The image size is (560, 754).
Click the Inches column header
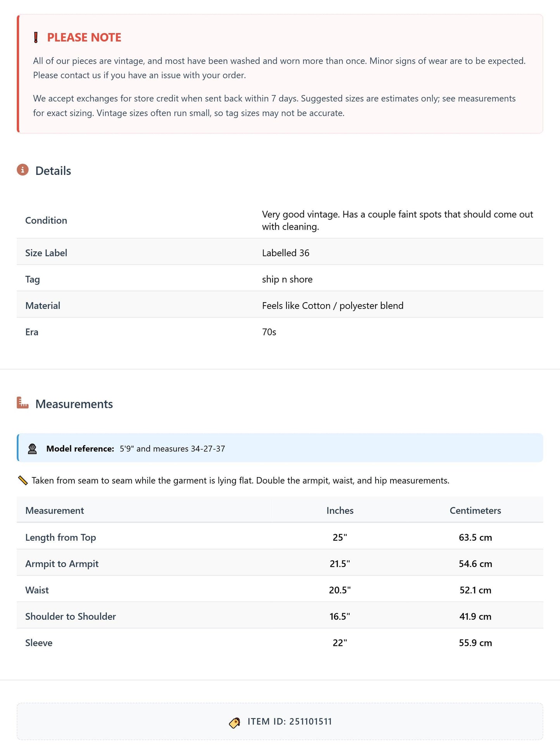click(340, 510)
